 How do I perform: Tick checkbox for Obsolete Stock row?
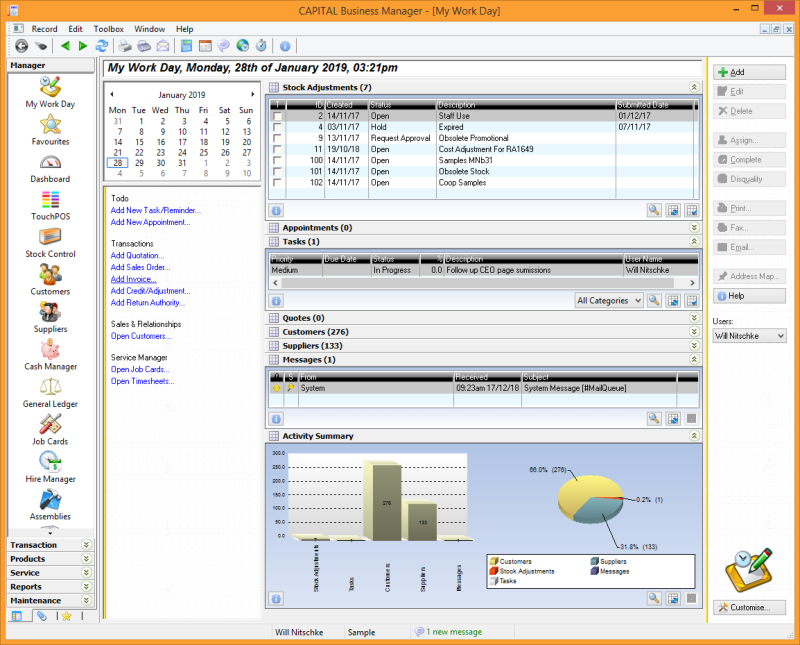point(277,171)
